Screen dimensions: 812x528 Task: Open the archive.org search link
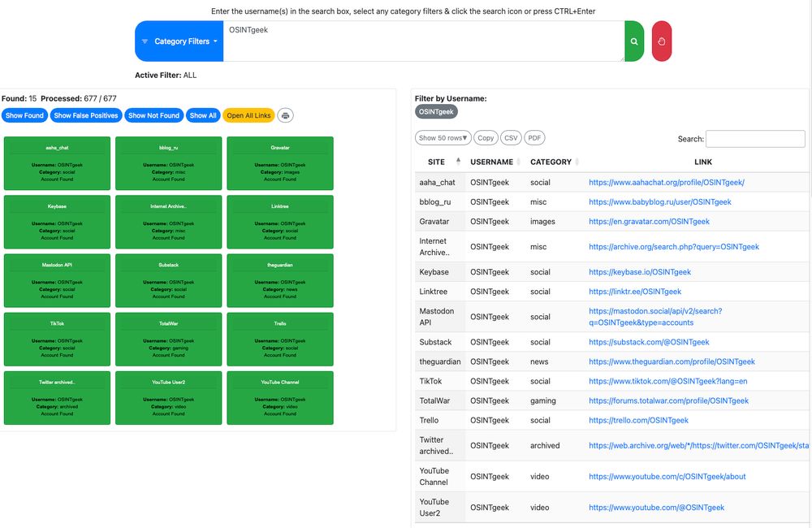674,247
